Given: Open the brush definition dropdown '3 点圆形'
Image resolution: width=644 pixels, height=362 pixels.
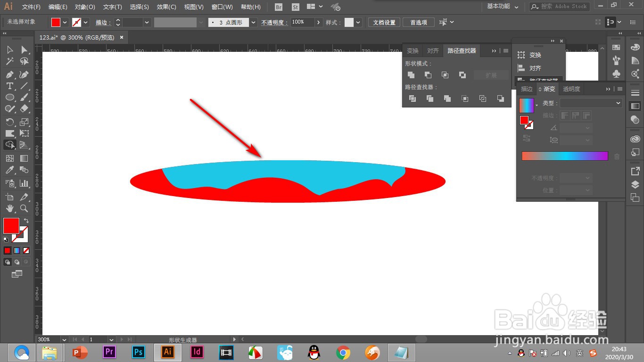Looking at the screenshot, I should click(254, 22).
